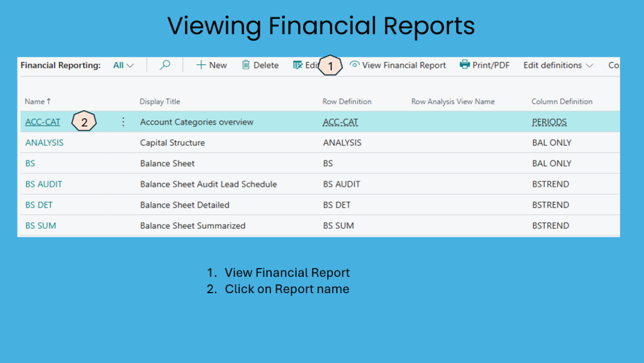Open the BS SUM report link
This screenshot has width=644, height=363.
coord(40,226)
